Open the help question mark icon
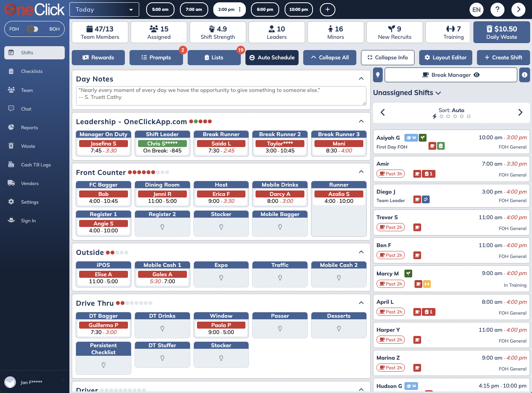532x393 pixels. [x=497, y=10]
